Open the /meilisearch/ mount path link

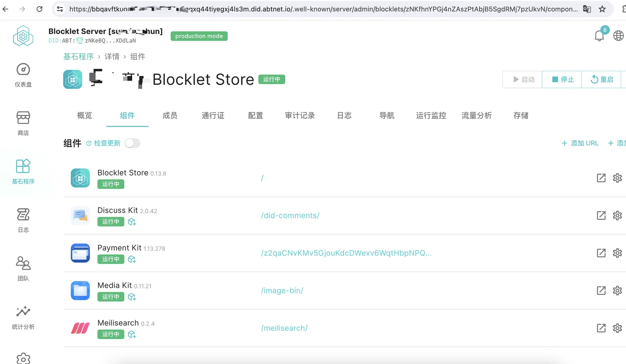click(284, 328)
